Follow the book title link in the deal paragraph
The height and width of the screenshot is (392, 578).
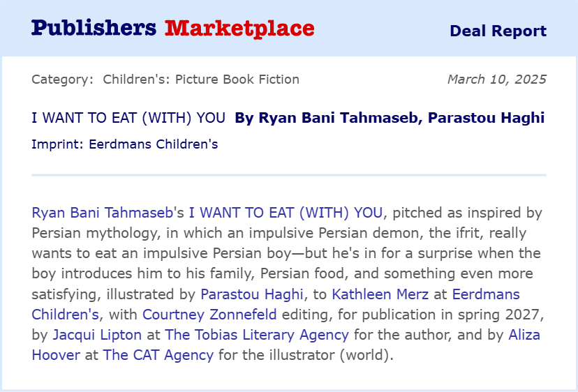286,213
